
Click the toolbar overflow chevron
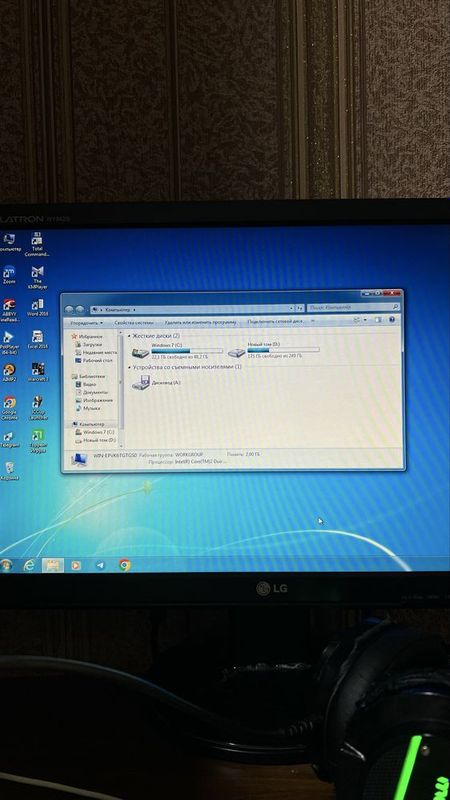[312, 321]
